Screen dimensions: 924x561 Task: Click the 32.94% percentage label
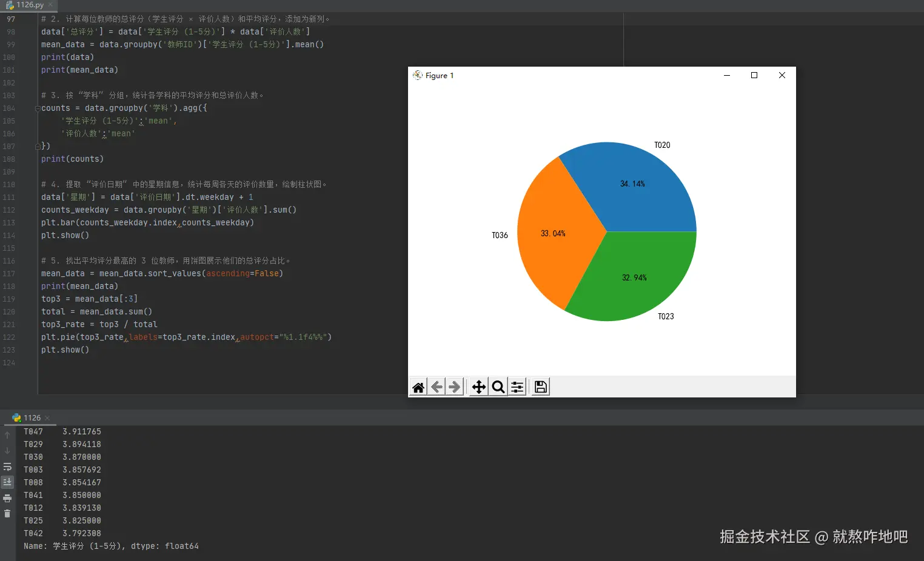click(634, 278)
